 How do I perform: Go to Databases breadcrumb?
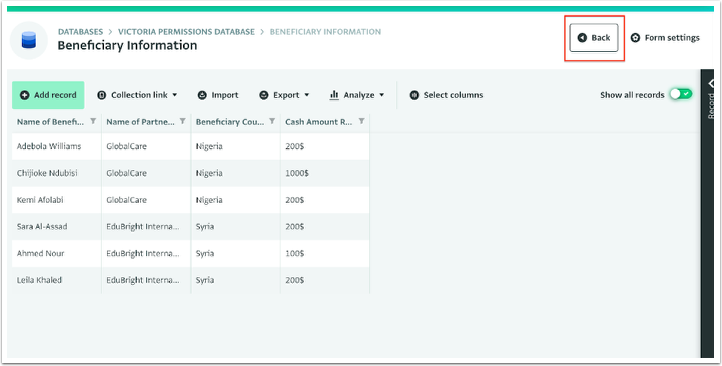click(x=81, y=32)
